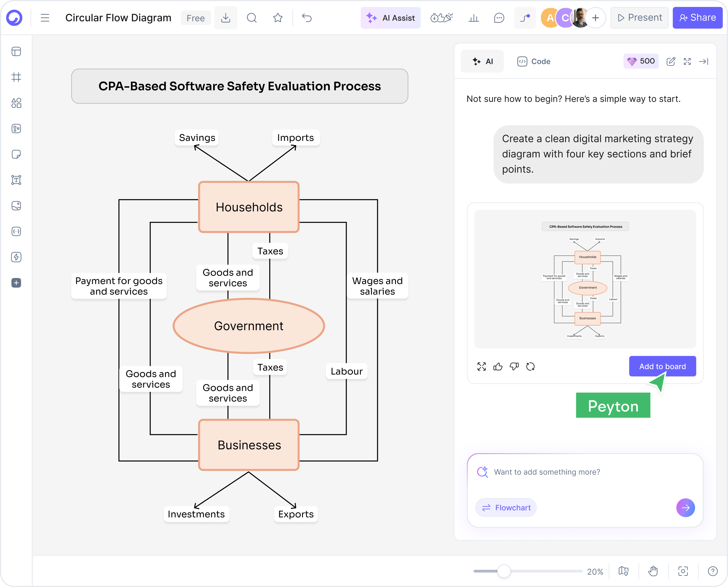The width and height of the screenshot is (728, 587).
Task: Click the Share button
Action: pos(697,18)
